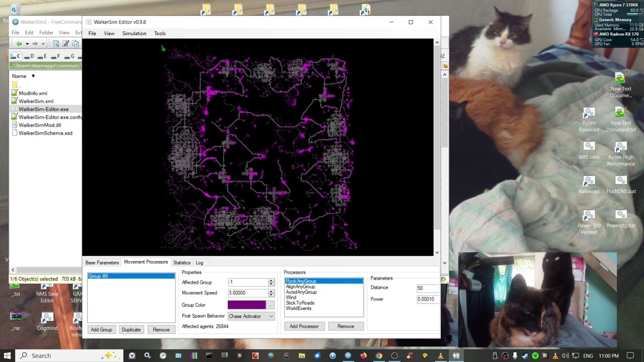Open the Steam icon in the system tray
The width and height of the screenshot is (644, 362).
[x=525, y=356]
